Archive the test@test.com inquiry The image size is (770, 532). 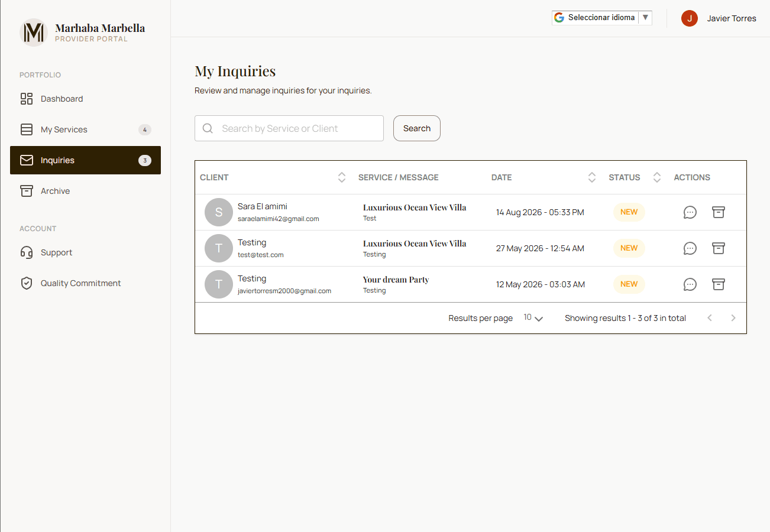(x=719, y=248)
